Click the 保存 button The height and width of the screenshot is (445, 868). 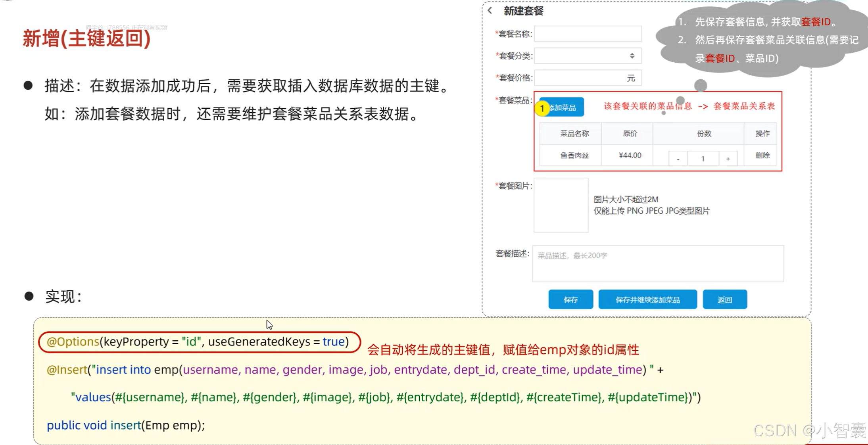pyautogui.click(x=570, y=299)
